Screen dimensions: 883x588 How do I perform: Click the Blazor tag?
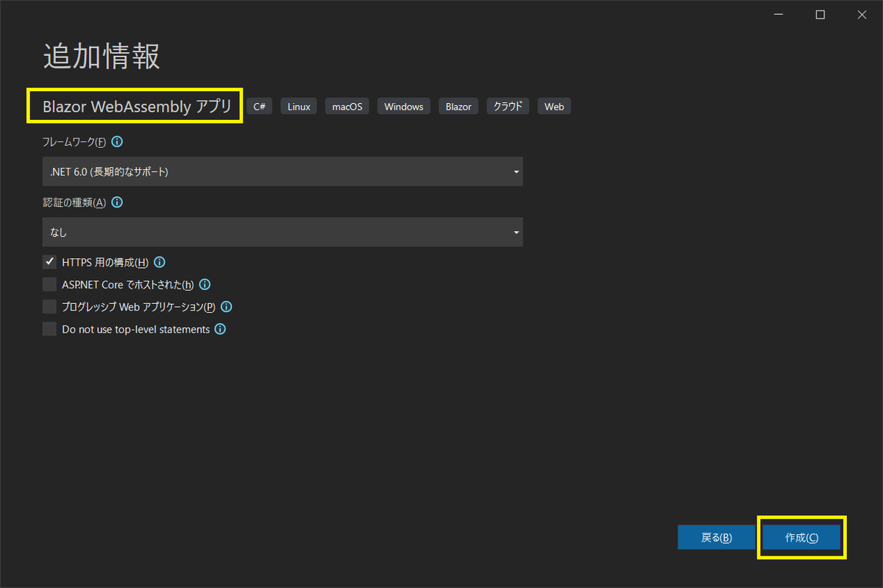click(x=458, y=107)
